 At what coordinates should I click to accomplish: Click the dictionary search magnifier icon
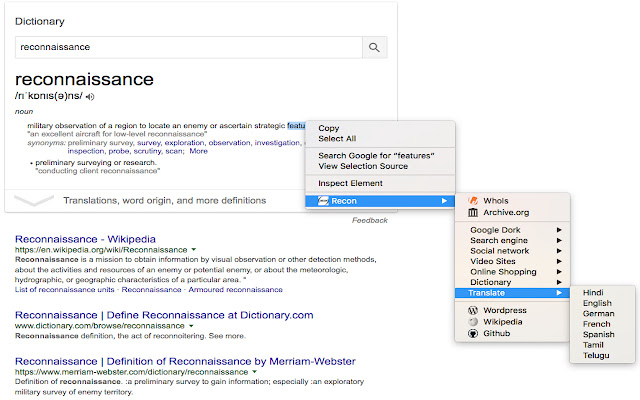pos(374,47)
